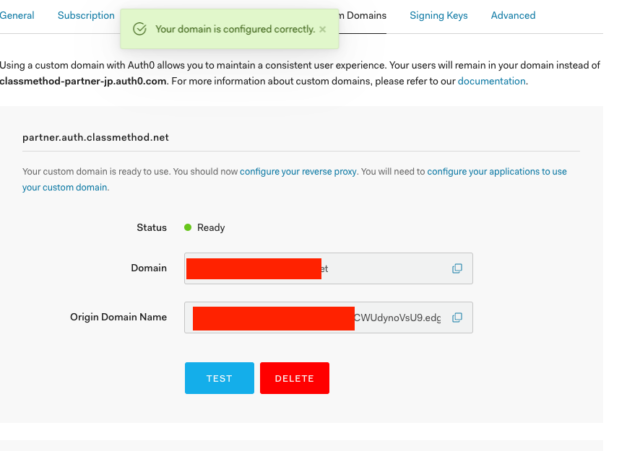Click the classmethod-partner-jp.auth0.com text
The height and width of the screenshot is (451, 640).
pyautogui.click(x=83, y=81)
